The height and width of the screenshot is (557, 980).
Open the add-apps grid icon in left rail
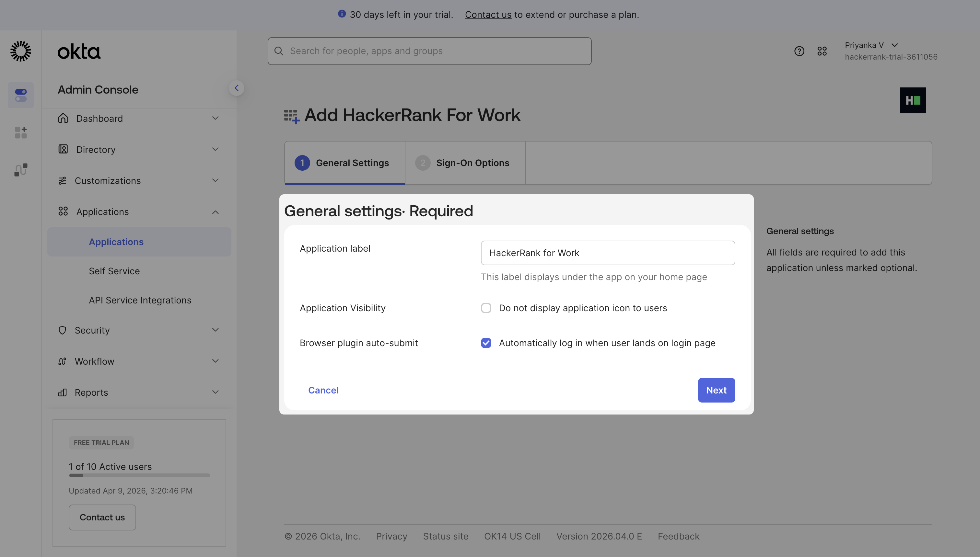pyautogui.click(x=21, y=132)
